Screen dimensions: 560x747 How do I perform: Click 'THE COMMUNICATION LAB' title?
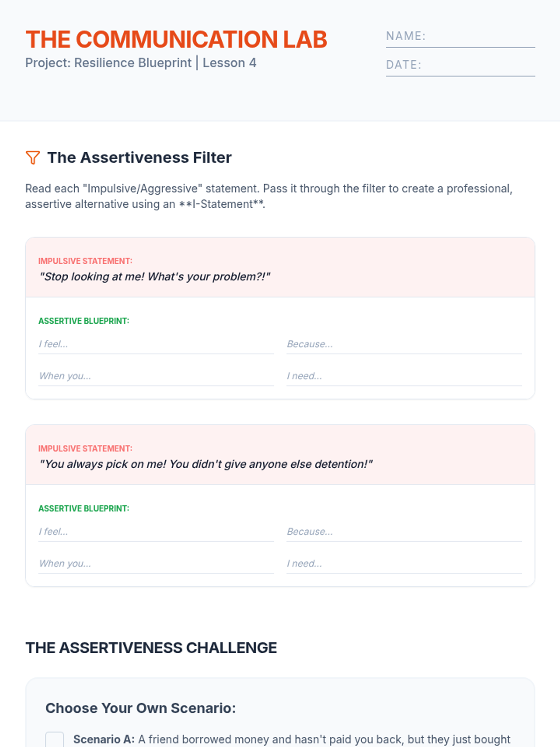(176, 40)
